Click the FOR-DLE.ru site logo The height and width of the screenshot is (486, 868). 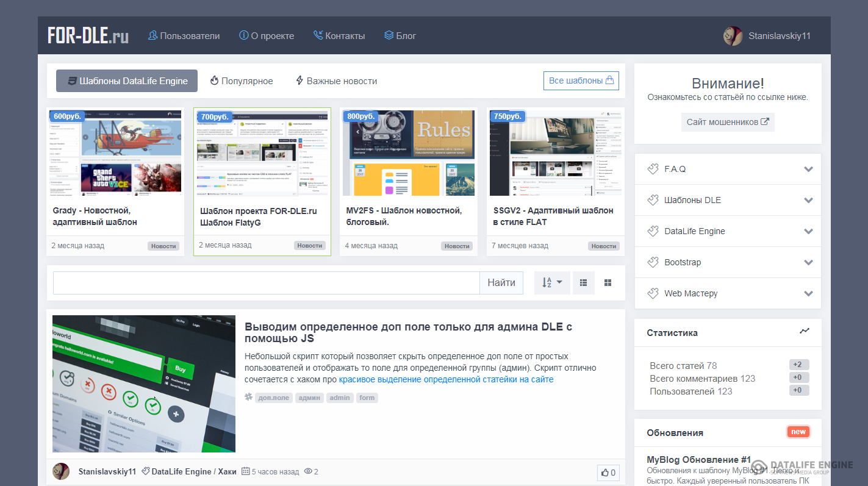coord(88,35)
